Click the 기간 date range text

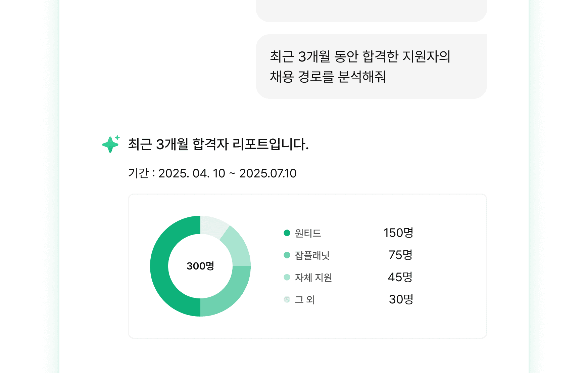(x=212, y=173)
